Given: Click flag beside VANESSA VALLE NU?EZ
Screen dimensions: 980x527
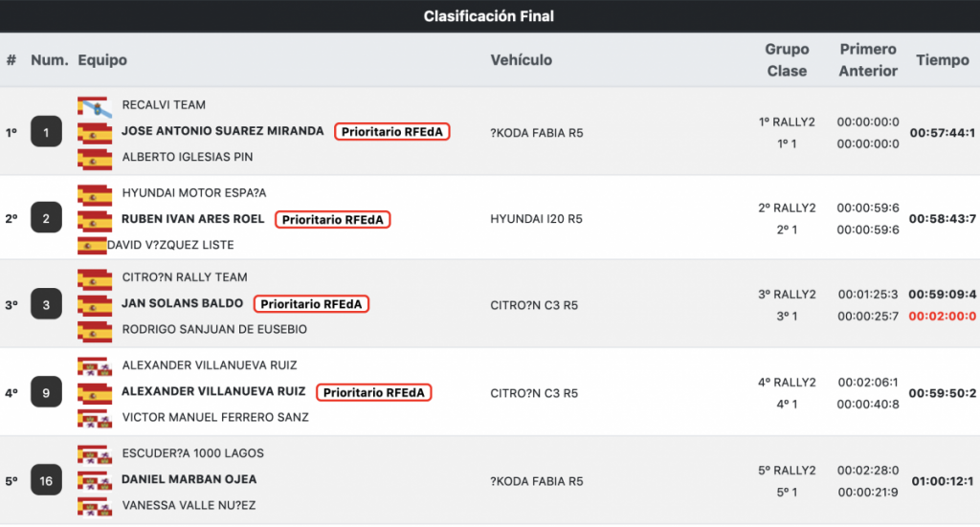Looking at the screenshot, I should (95, 505).
